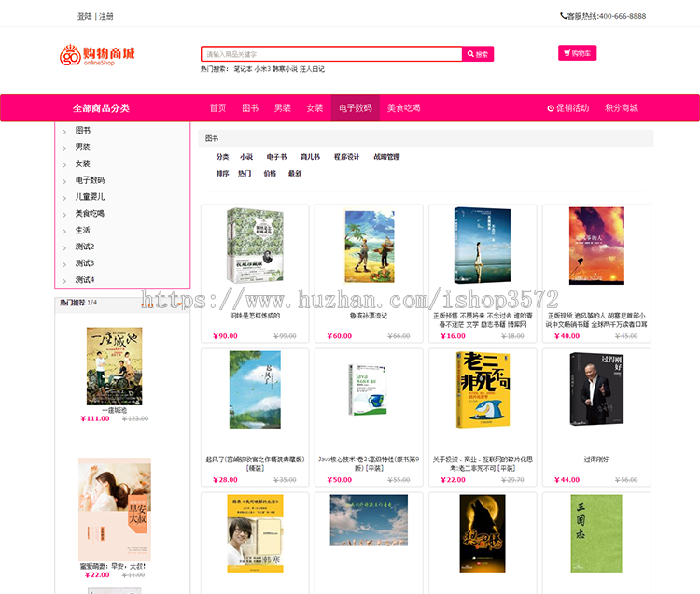
Task: Open 韩寒 book cover thumbnail
Action: click(x=255, y=533)
